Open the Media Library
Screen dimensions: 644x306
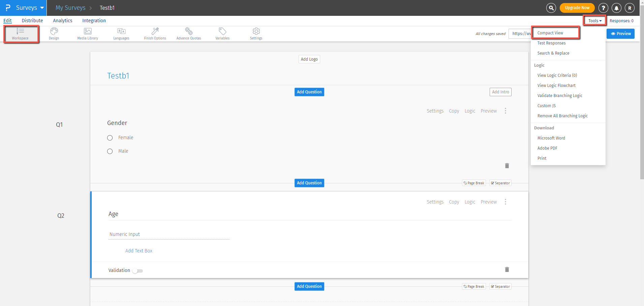click(x=87, y=33)
